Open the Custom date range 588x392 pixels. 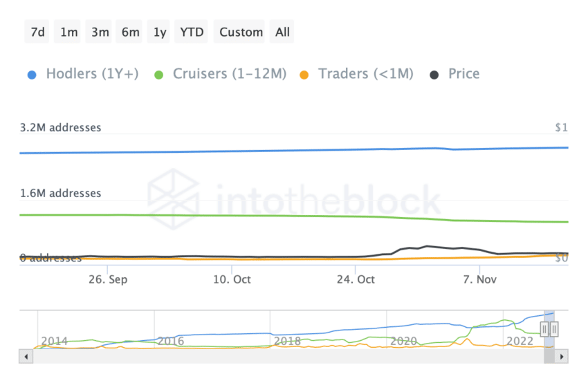(241, 32)
